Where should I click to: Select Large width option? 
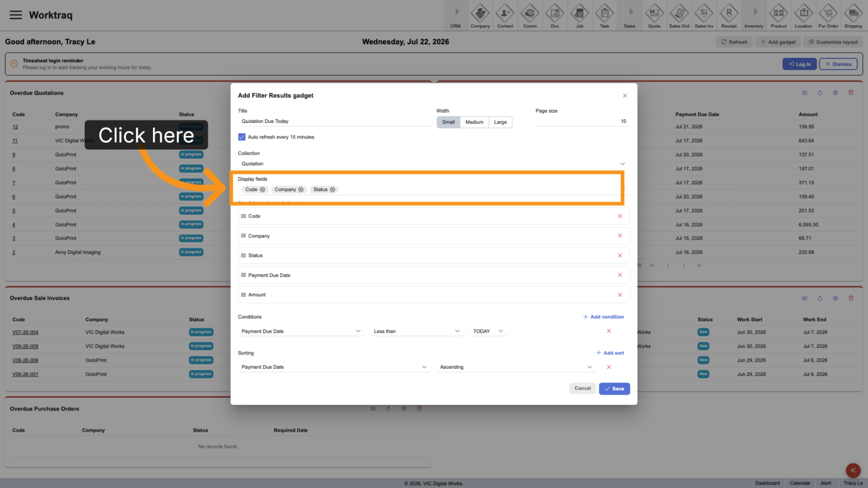[500, 122]
